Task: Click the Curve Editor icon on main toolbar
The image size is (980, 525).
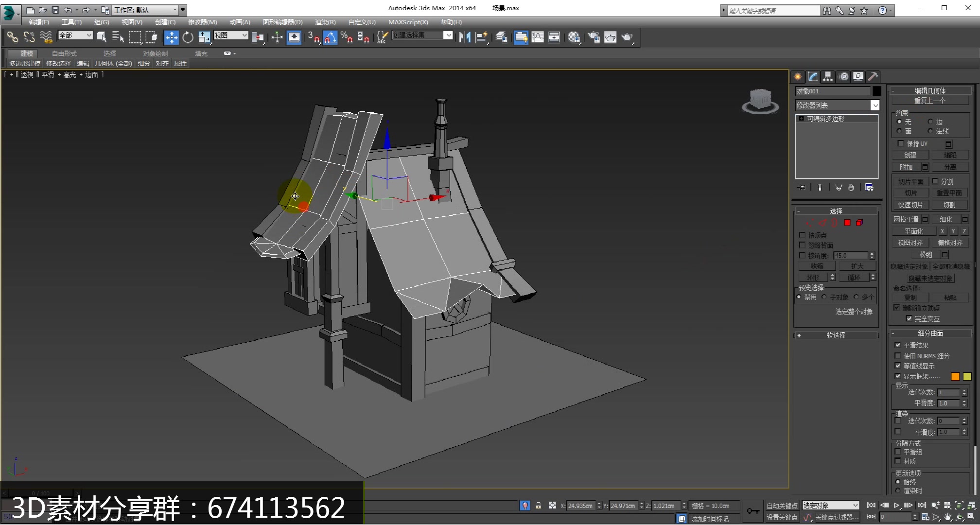Action: tap(538, 37)
